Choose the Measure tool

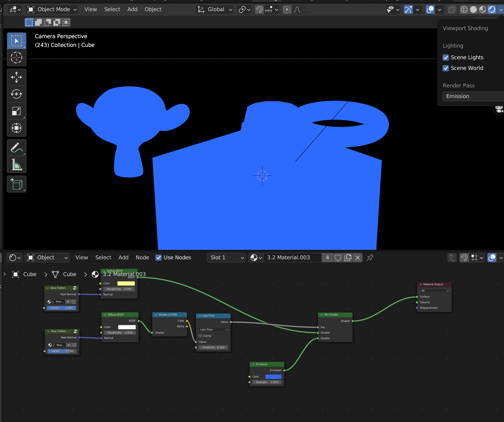pos(17,165)
